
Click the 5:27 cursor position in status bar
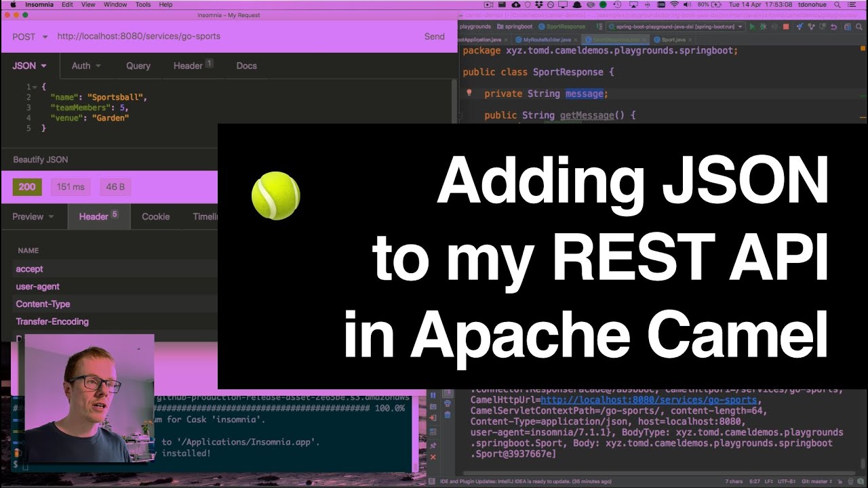pos(753,481)
